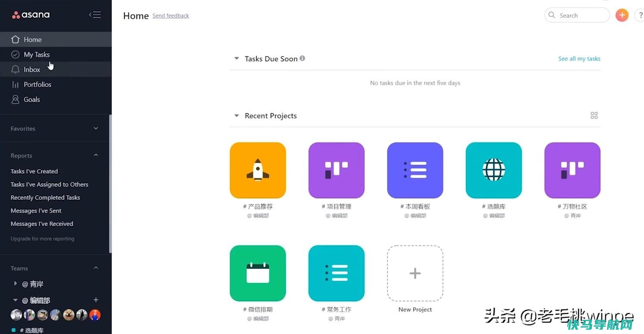Add a project to the 编辑部 team with plus
644x334 pixels.
(x=96, y=300)
